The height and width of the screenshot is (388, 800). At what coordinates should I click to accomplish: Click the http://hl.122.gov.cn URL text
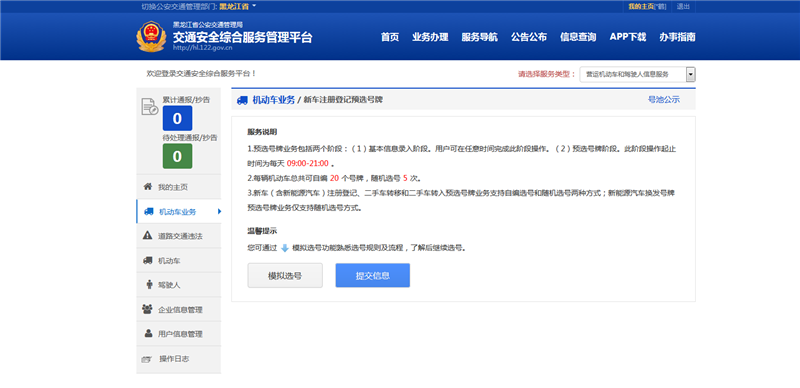click(x=203, y=48)
